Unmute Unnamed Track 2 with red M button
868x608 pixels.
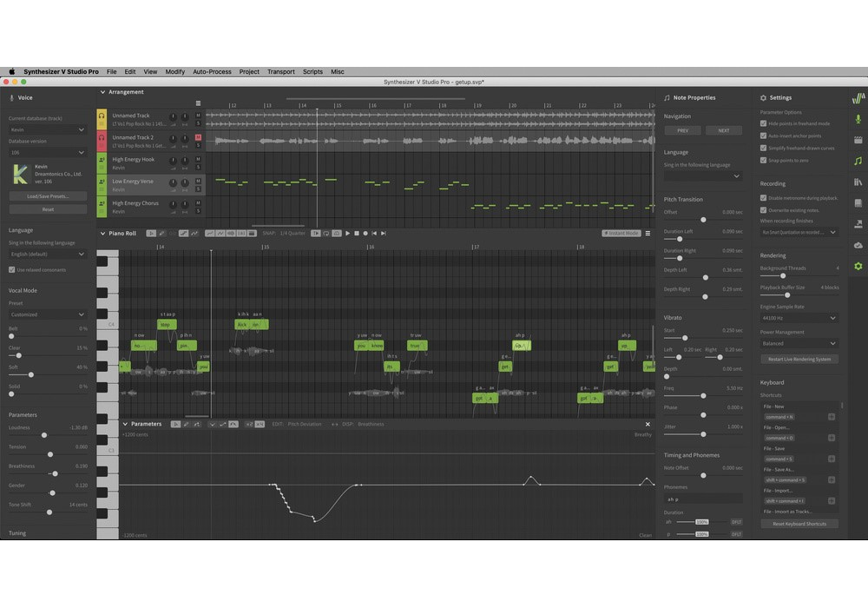[198, 136]
